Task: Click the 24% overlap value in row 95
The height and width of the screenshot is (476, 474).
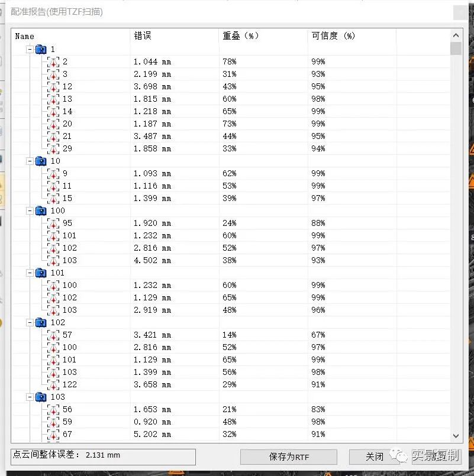Action: (230, 224)
